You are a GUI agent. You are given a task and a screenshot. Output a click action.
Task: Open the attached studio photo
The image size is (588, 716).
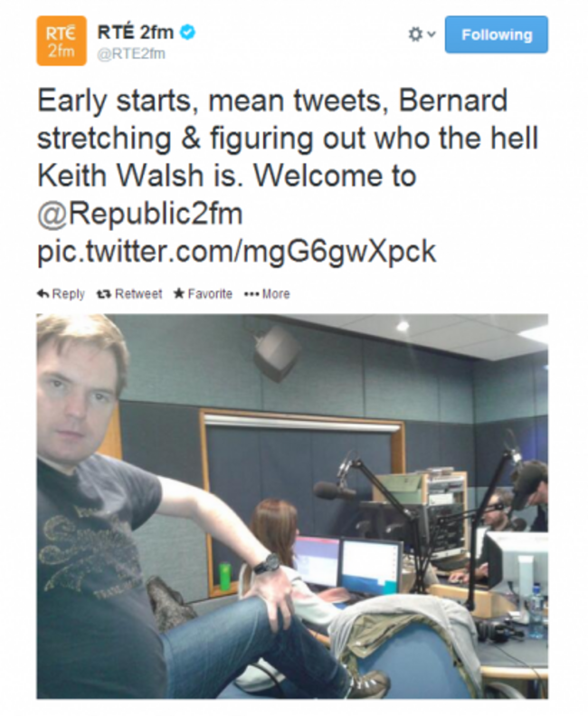click(x=292, y=506)
